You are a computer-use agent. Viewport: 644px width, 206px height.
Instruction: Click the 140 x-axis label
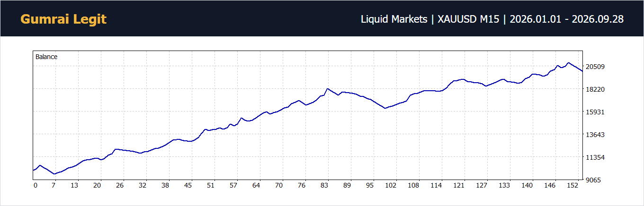tap(527, 186)
